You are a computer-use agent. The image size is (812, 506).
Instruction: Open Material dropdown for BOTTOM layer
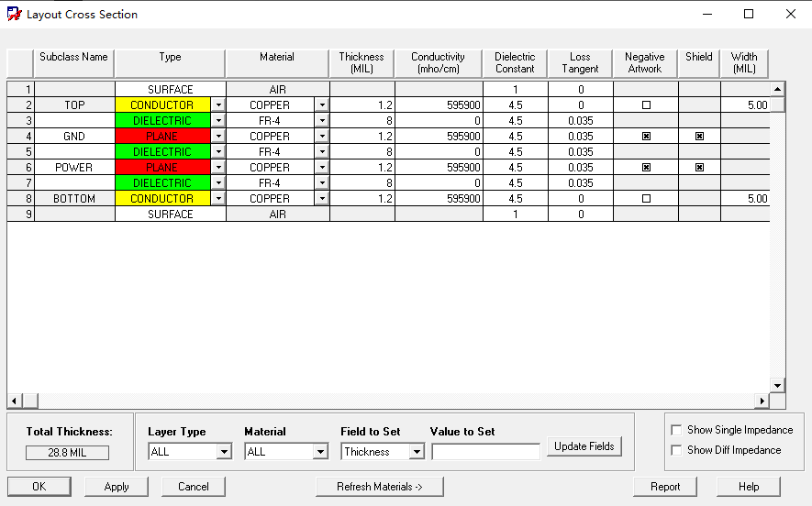coord(322,198)
